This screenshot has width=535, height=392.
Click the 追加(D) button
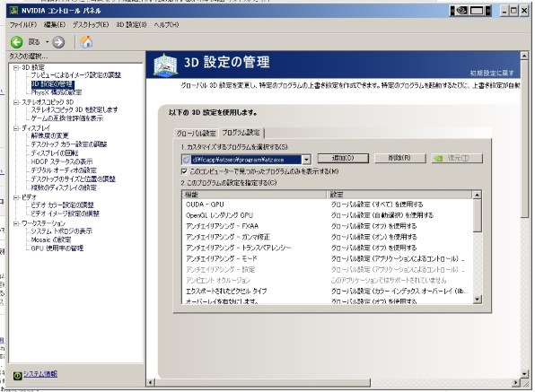343,158
